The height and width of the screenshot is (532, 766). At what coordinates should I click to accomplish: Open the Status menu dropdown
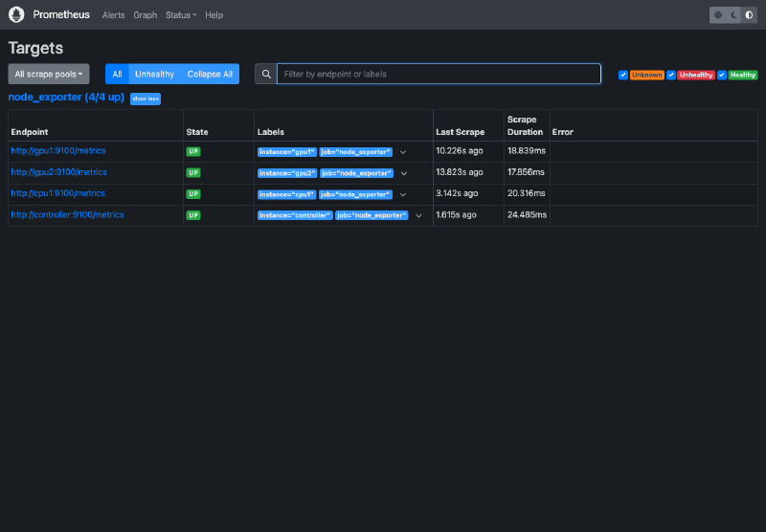click(181, 15)
